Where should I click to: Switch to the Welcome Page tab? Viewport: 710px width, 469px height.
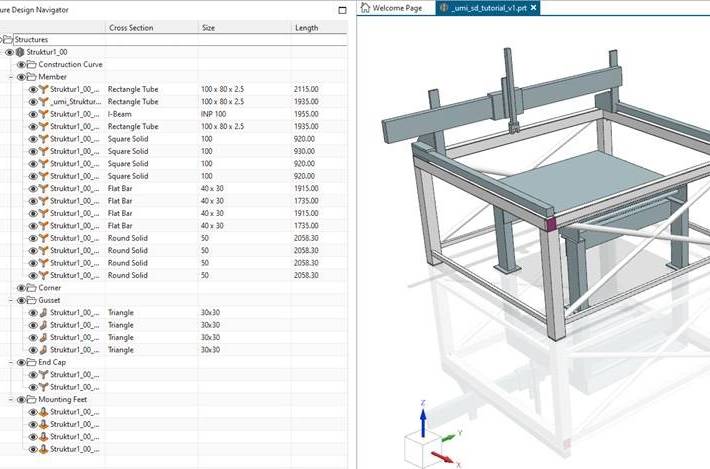[x=396, y=8]
